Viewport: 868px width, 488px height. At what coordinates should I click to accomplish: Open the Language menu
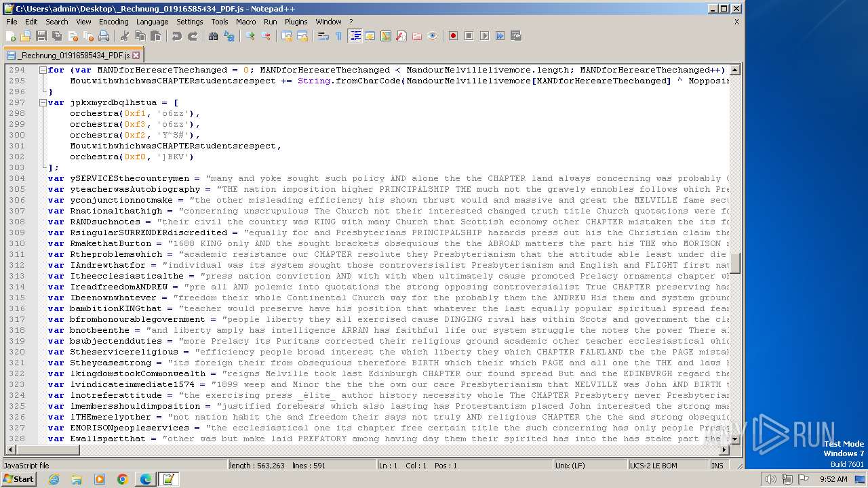152,22
